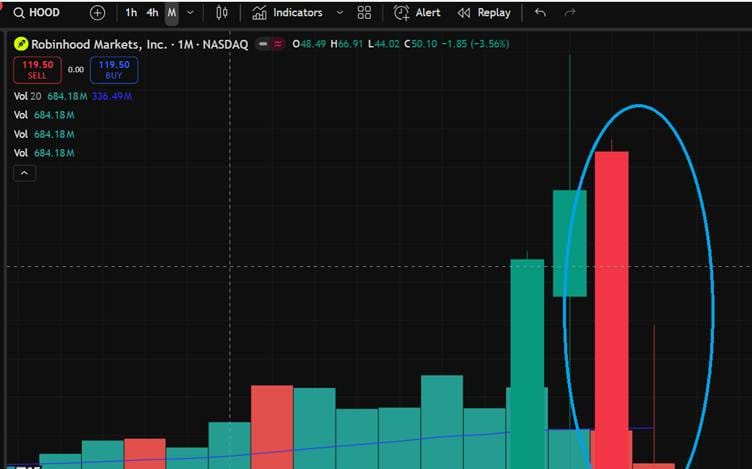This screenshot has width=752, height=469.
Task: Select the M monthly timeframe
Action: [x=172, y=13]
